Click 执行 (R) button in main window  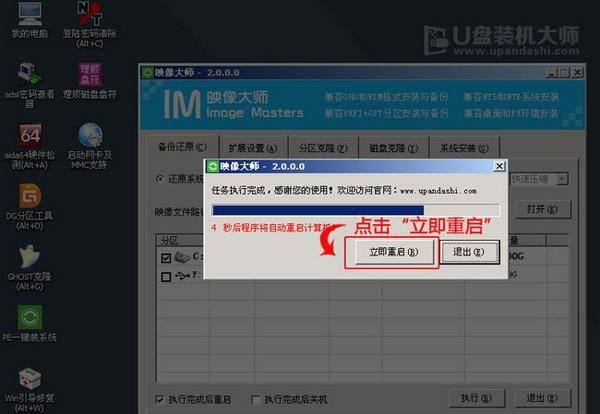click(x=476, y=398)
